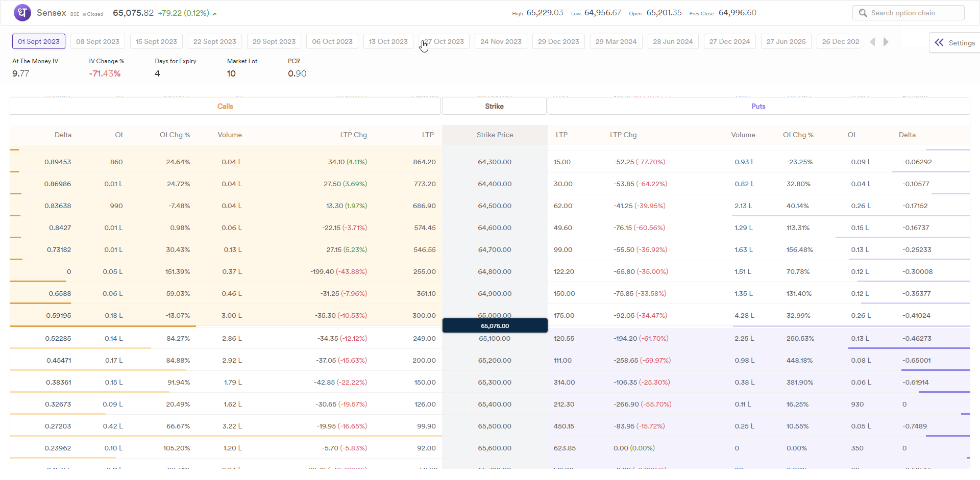Click the double-chevron icon on the Settings button

pos(940,42)
